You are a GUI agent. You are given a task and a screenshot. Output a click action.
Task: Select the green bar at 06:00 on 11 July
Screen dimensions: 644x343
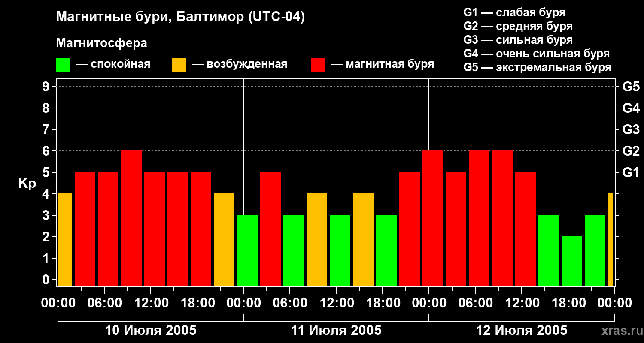[294, 251]
